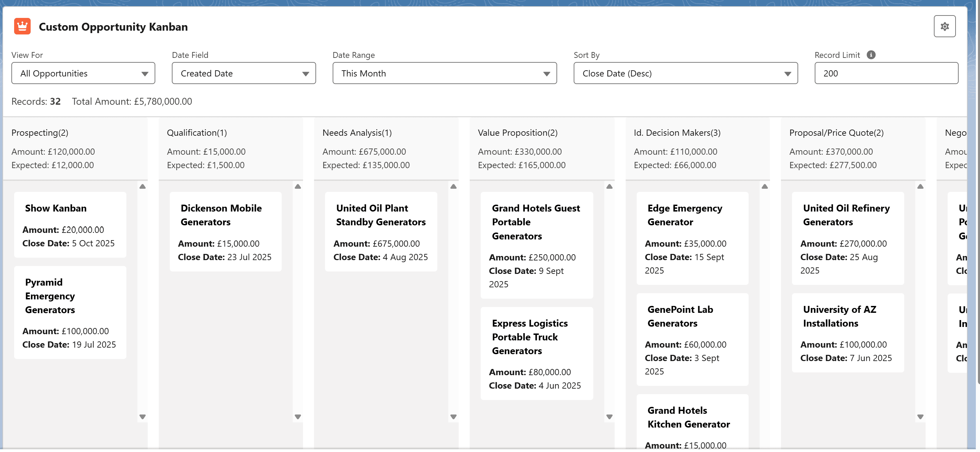This screenshot has height=452, width=980.
Task: Click Total Amount £5,780,000.00 summary text
Action: (132, 102)
